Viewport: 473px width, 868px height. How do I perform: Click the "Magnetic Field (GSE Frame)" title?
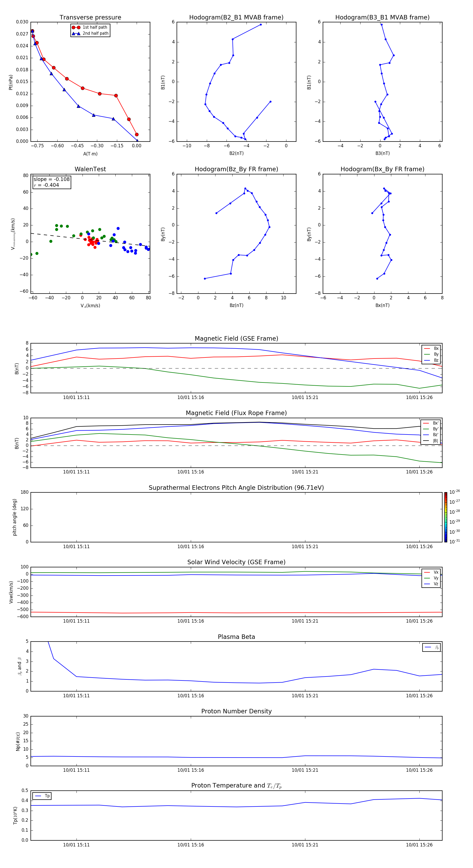tap(236, 339)
